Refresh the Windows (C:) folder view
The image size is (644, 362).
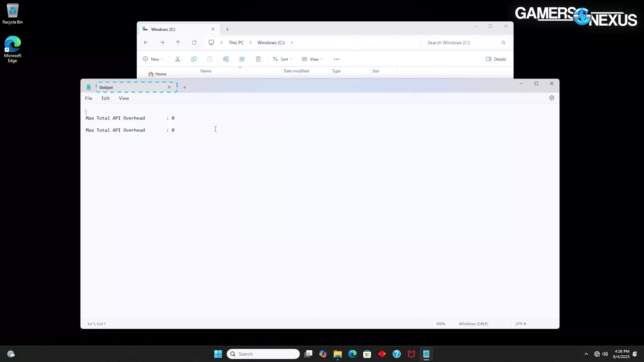click(194, 43)
